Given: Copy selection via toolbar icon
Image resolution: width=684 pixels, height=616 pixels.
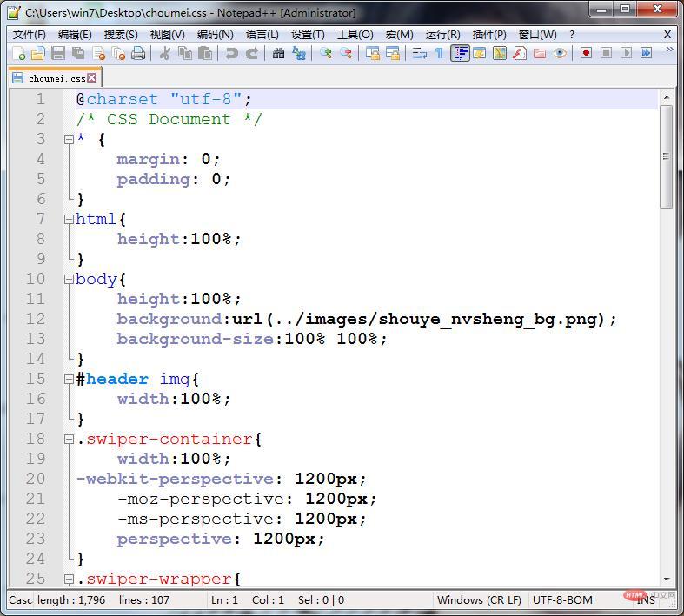Looking at the screenshot, I should coord(185,53).
